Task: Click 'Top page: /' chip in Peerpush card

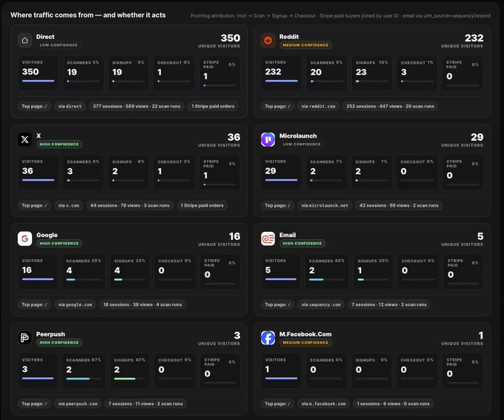Action: pos(34,404)
